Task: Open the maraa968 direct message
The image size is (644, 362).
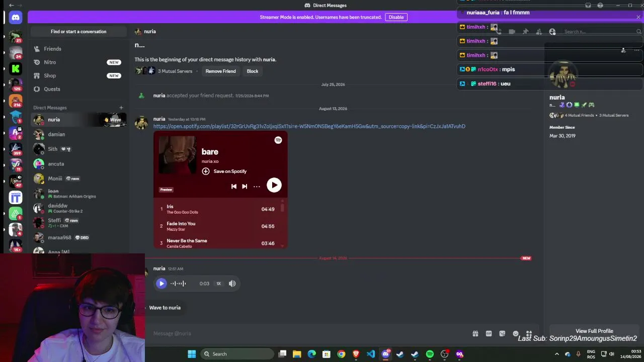Action: point(78,237)
